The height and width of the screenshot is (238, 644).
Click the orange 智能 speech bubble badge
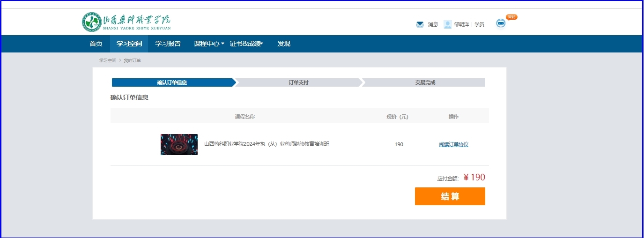pos(512,17)
